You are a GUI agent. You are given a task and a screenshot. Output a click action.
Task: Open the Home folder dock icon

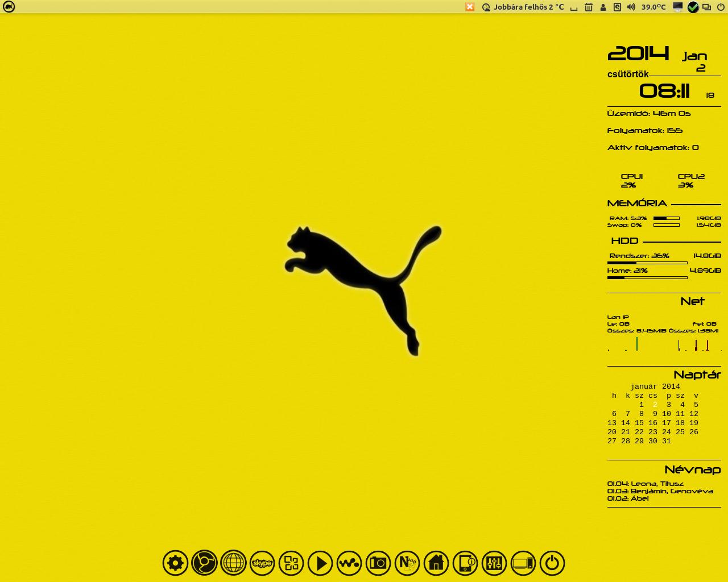(436, 563)
